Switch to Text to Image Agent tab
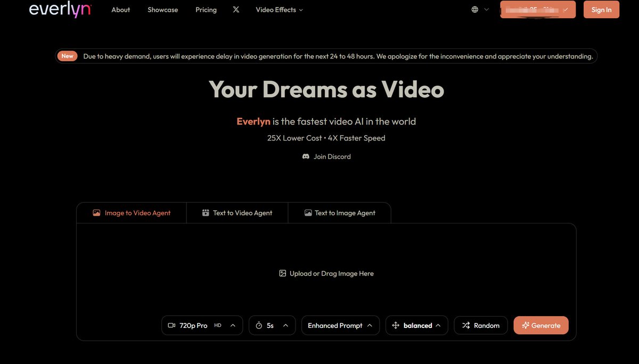The height and width of the screenshot is (364, 639). tap(340, 212)
